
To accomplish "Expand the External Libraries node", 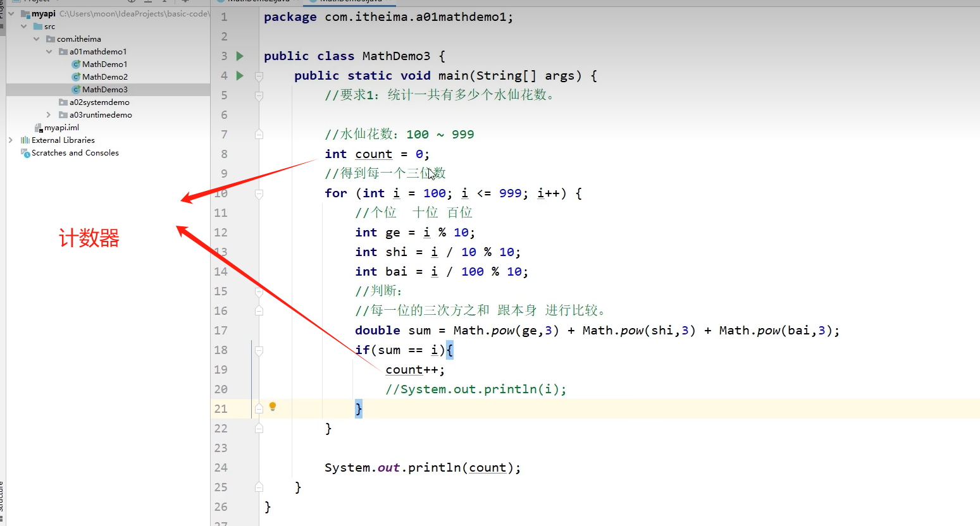I will point(10,140).
